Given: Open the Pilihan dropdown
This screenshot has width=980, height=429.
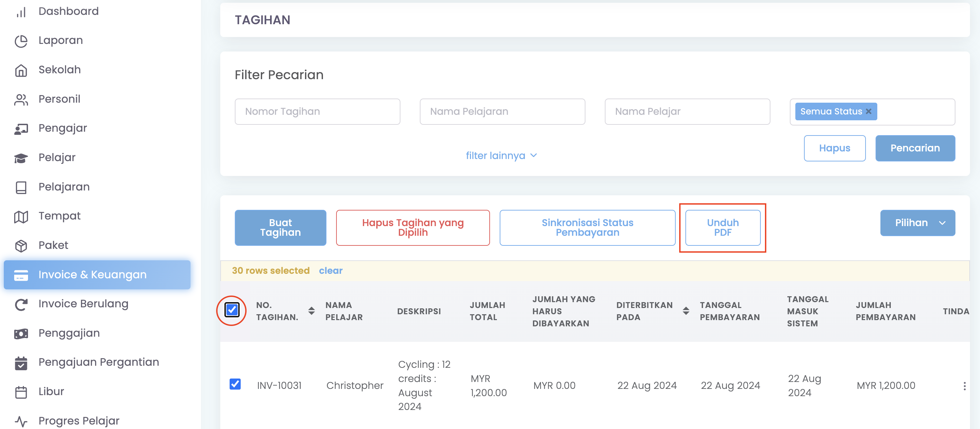Looking at the screenshot, I should 917,223.
